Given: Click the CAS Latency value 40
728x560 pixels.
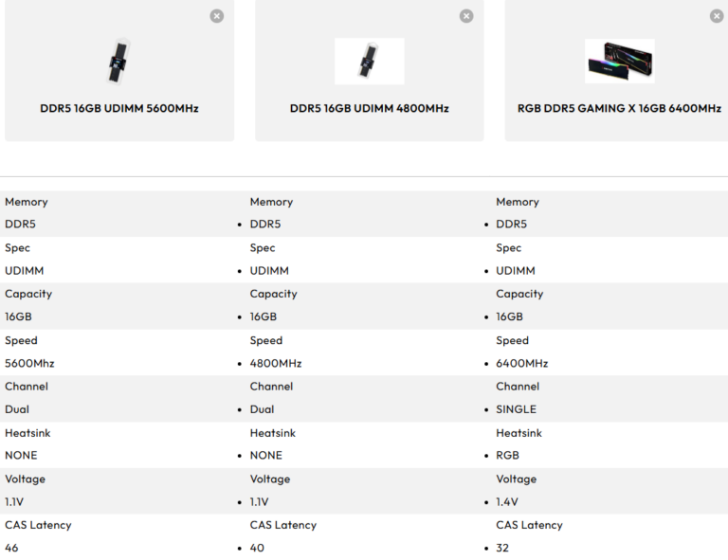Looking at the screenshot, I should (257, 548).
